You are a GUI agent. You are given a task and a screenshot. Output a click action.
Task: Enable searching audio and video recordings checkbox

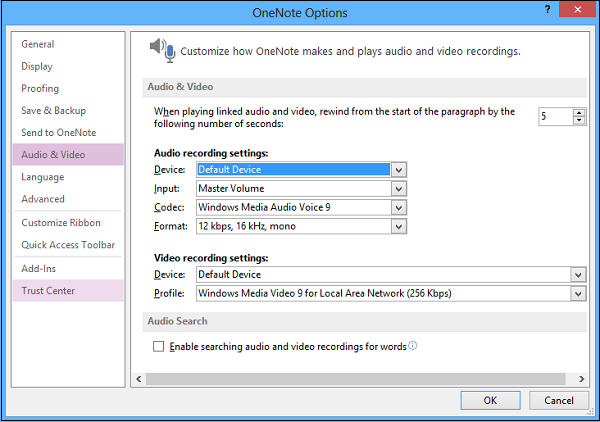(158, 347)
